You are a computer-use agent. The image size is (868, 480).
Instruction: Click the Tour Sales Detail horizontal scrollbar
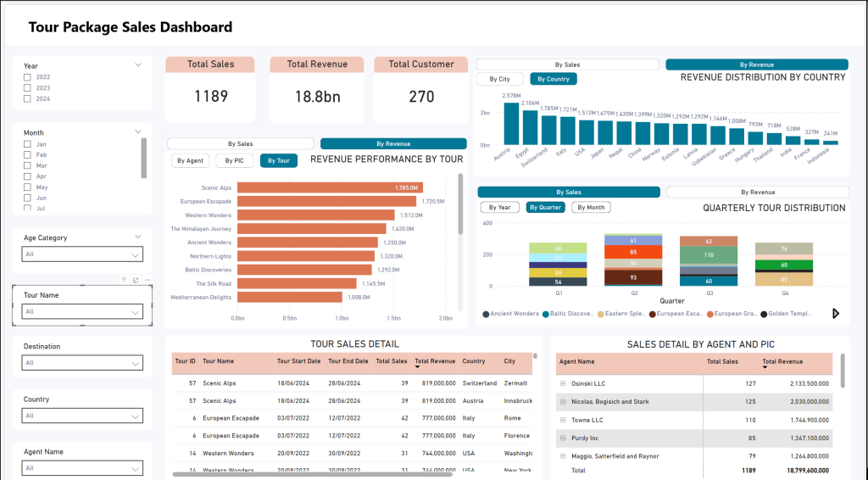click(x=312, y=474)
